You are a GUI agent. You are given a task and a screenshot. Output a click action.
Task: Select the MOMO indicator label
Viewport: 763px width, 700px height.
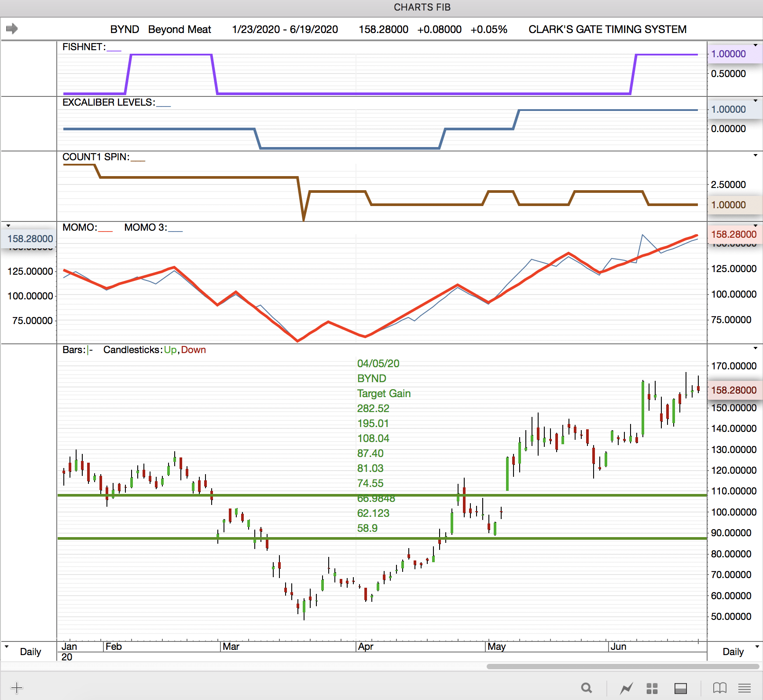click(x=79, y=228)
